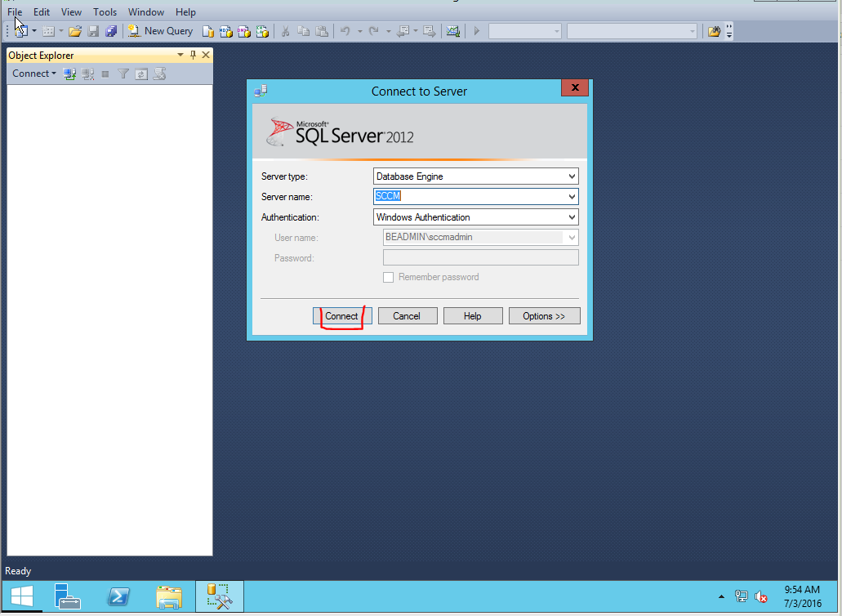Click the Find in Files icon

pos(714,31)
